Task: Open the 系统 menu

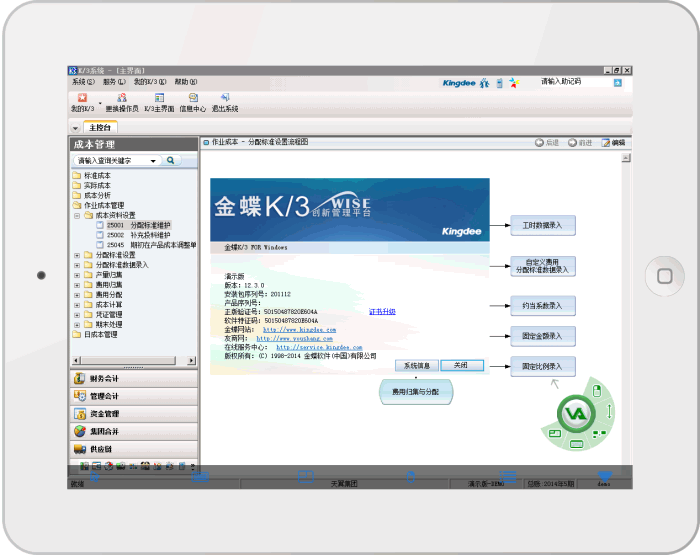Action: pos(83,82)
